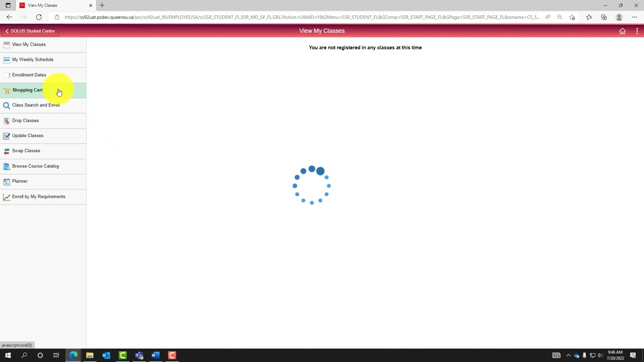Click the Browse Course Catalog icon

pyautogui.click(x=7, y=166)
